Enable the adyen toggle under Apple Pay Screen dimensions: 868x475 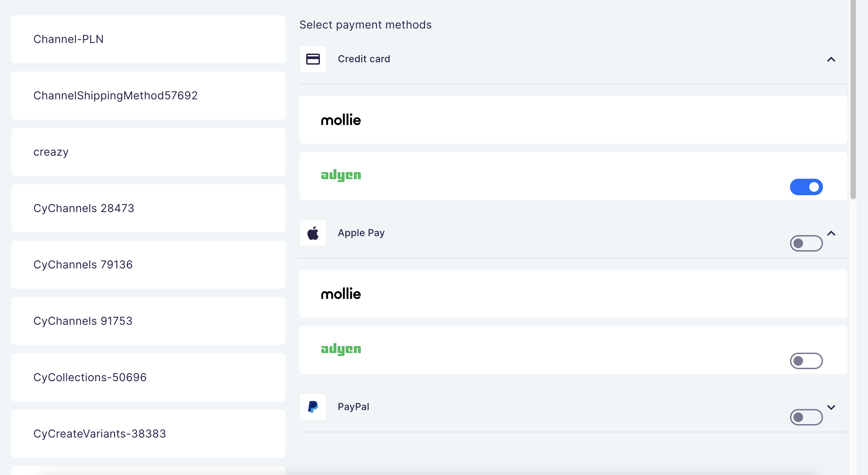[x=806, y=361]
